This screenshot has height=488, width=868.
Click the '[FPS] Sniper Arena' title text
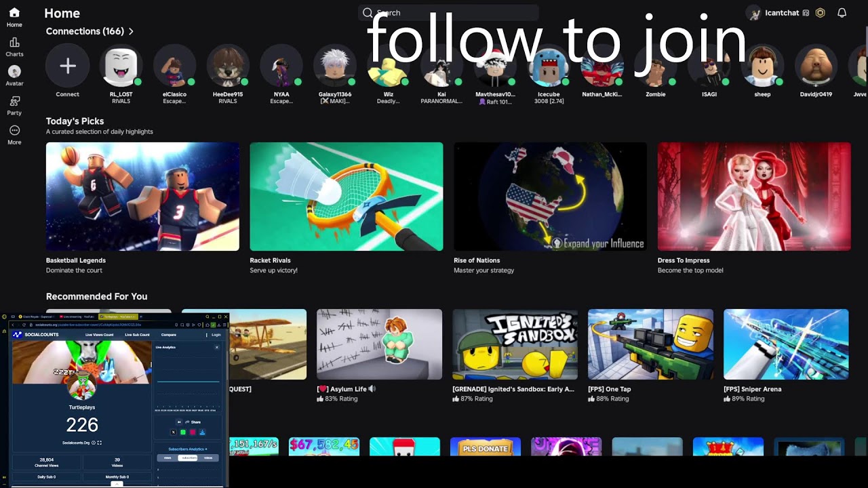tap(752, 389)
